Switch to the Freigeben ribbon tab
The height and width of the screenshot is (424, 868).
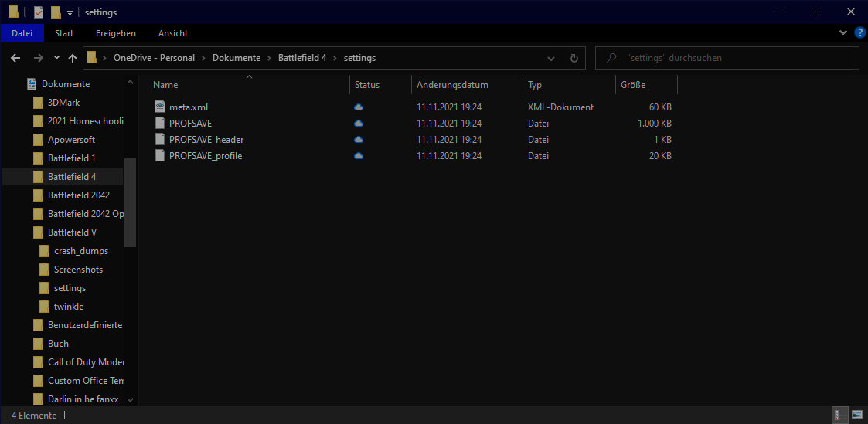click(x=116, y=33)
